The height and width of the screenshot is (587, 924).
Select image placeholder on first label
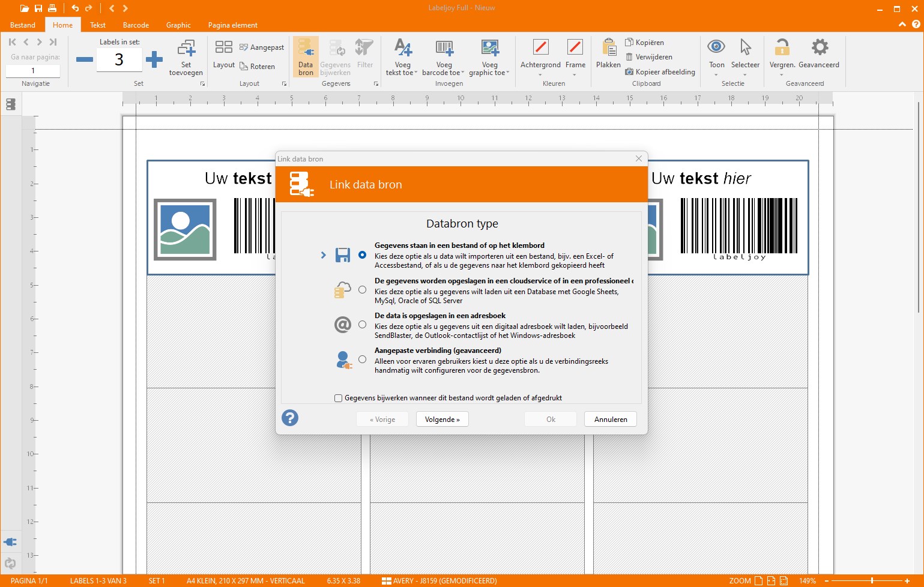[185, 230]
